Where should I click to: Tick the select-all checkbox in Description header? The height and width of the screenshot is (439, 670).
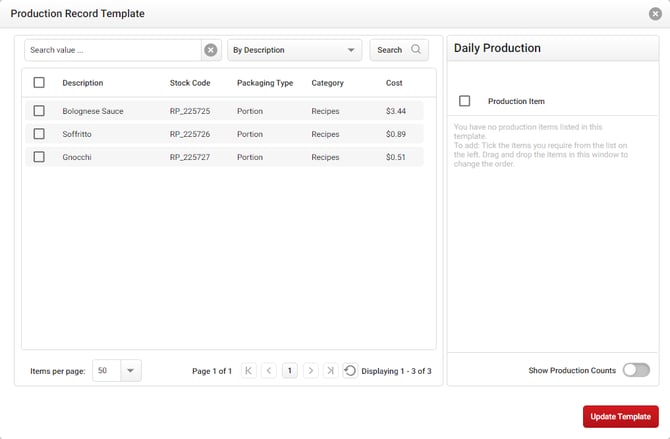(39, 82)
